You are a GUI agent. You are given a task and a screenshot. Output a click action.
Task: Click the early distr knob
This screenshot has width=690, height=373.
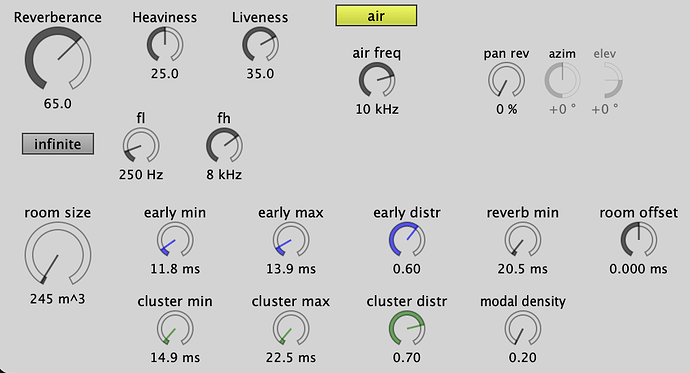407,240
